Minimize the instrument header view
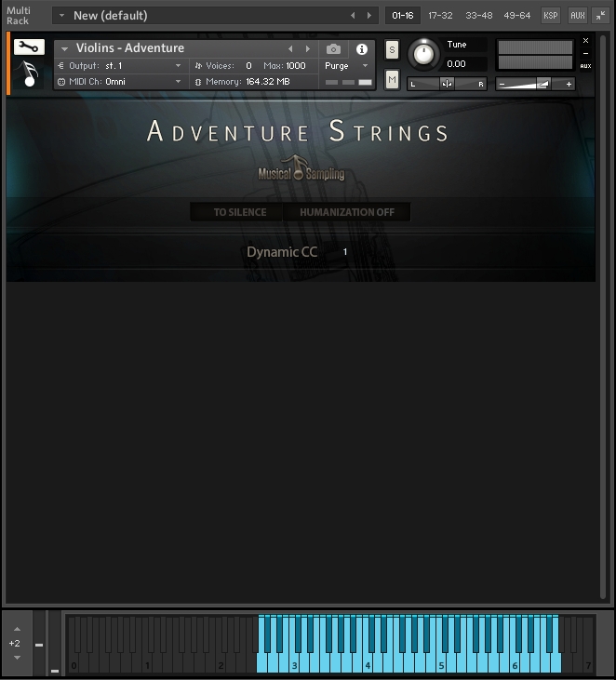 point(585,53)
